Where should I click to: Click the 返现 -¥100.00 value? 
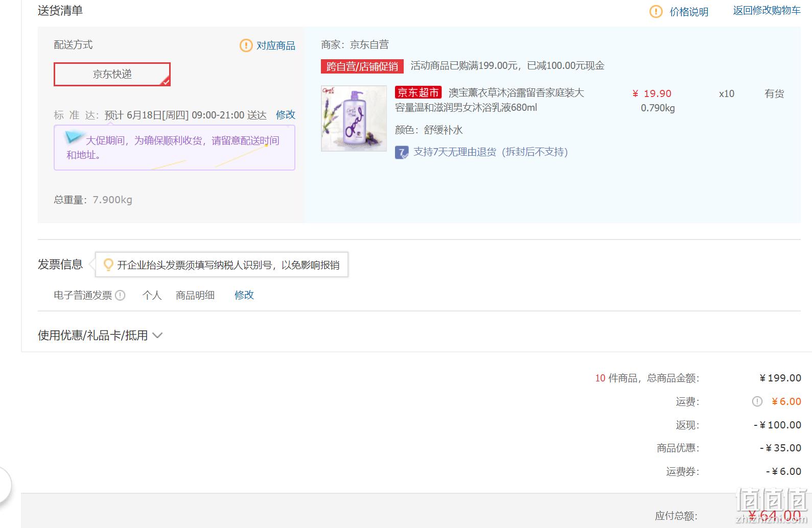point(778,425)
